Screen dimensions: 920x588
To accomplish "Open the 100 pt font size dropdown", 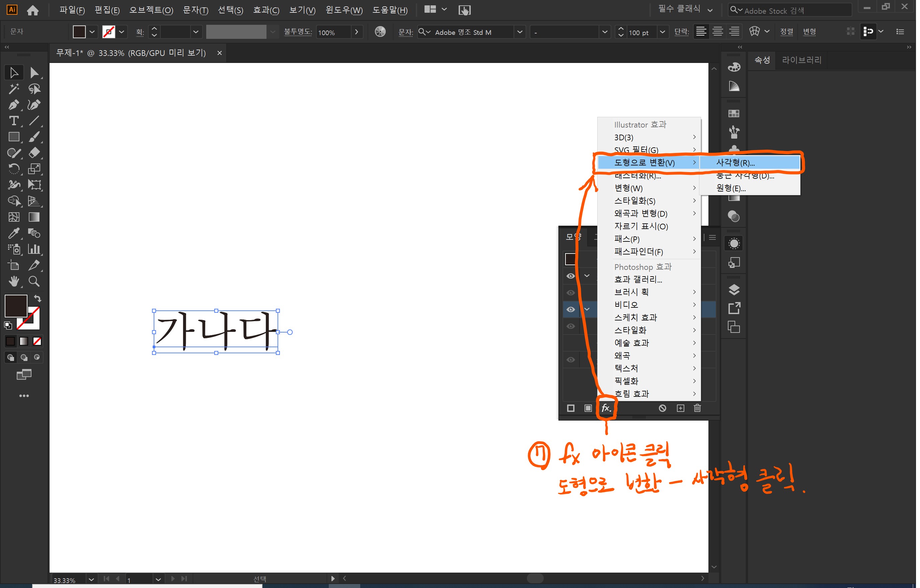I will click(x=663, y=32).
